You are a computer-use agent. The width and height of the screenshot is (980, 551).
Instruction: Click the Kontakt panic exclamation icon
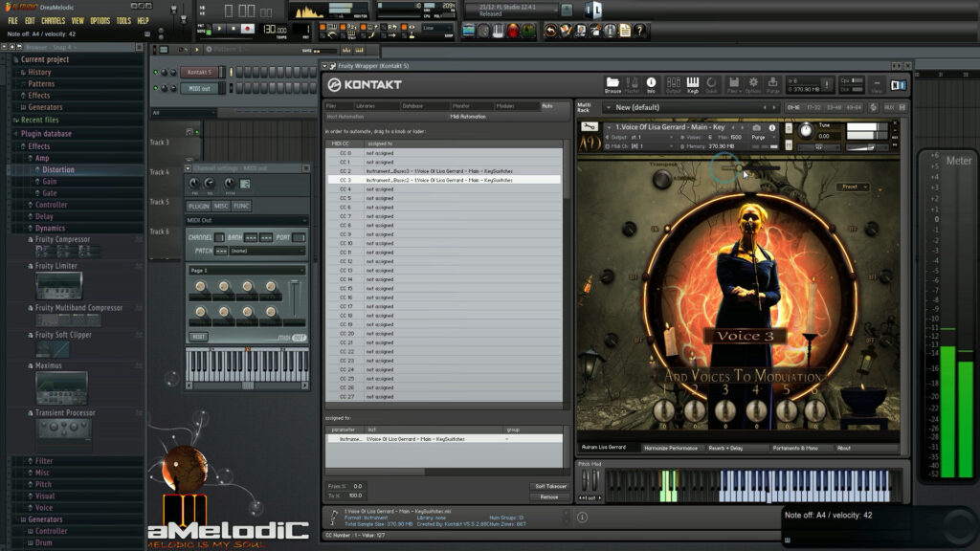[826, 85]
